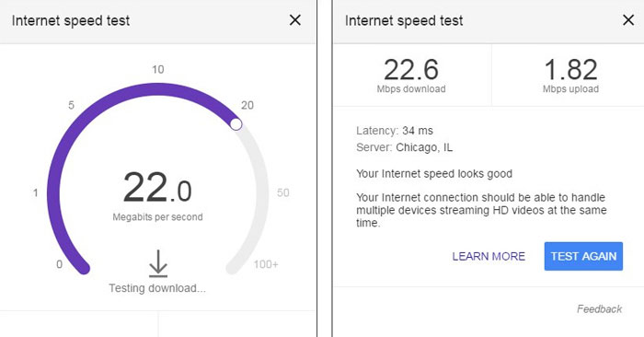Click the left panel title Internet speed test
The width and height of the screenshot is (644, 337).
tap(71, 20)
